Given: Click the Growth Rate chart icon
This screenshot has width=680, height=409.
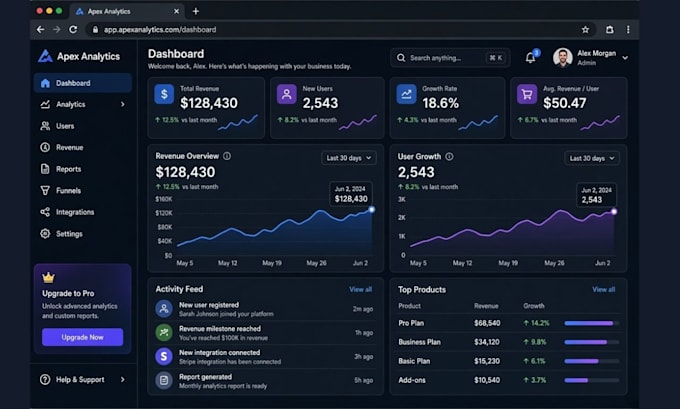Looking at the screenshot, I should click(406, 94).
